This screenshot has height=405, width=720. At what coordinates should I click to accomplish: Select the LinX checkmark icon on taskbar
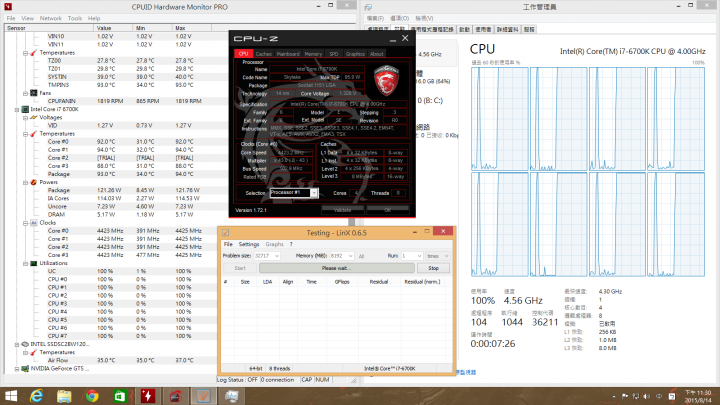pyautogui.click(x=203, y=396)
